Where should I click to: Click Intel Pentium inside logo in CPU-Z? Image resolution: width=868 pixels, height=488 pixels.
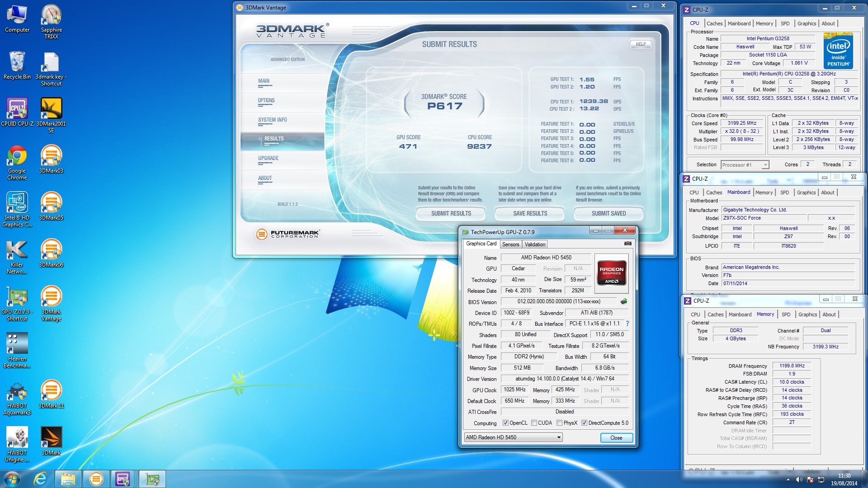[x=838, y=51]
